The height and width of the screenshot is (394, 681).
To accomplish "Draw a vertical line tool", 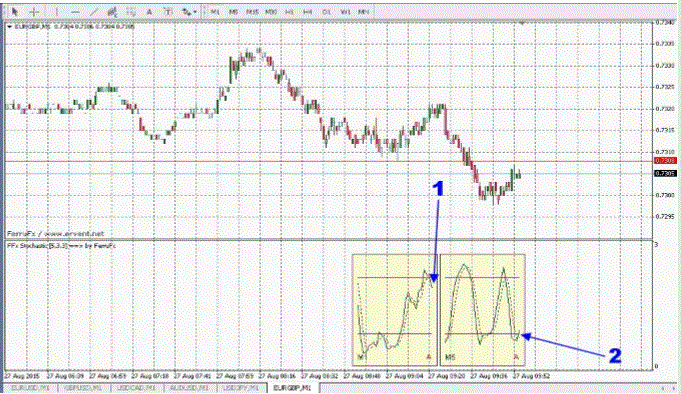I will (56, 12).
